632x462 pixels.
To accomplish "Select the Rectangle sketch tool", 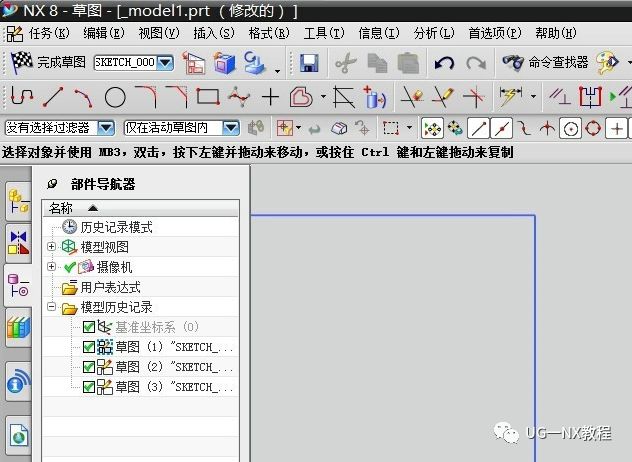I will (208, 97).
